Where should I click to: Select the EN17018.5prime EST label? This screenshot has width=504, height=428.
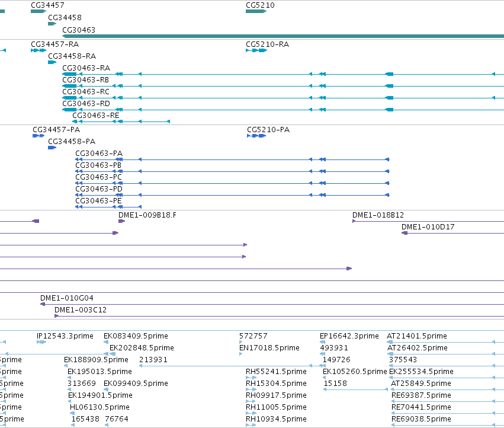point(269,348)
